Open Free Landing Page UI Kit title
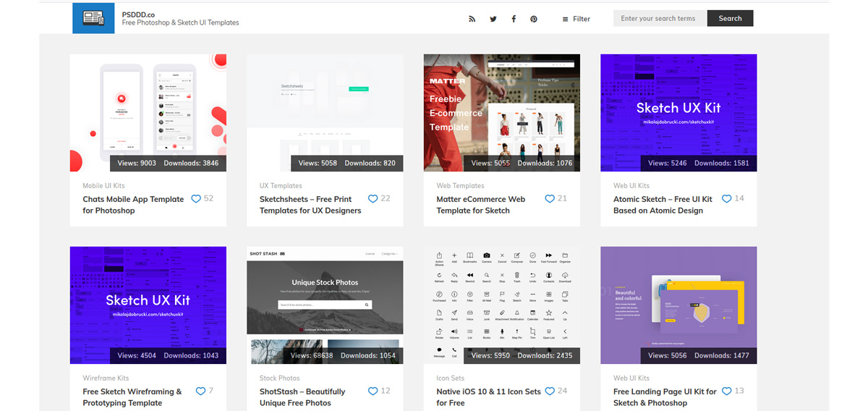 (665, 397)
